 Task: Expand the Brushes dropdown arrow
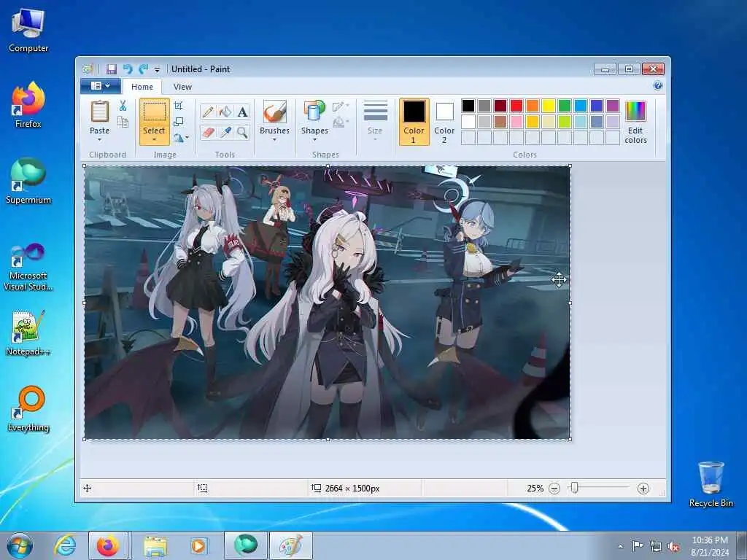coord(274,139)
